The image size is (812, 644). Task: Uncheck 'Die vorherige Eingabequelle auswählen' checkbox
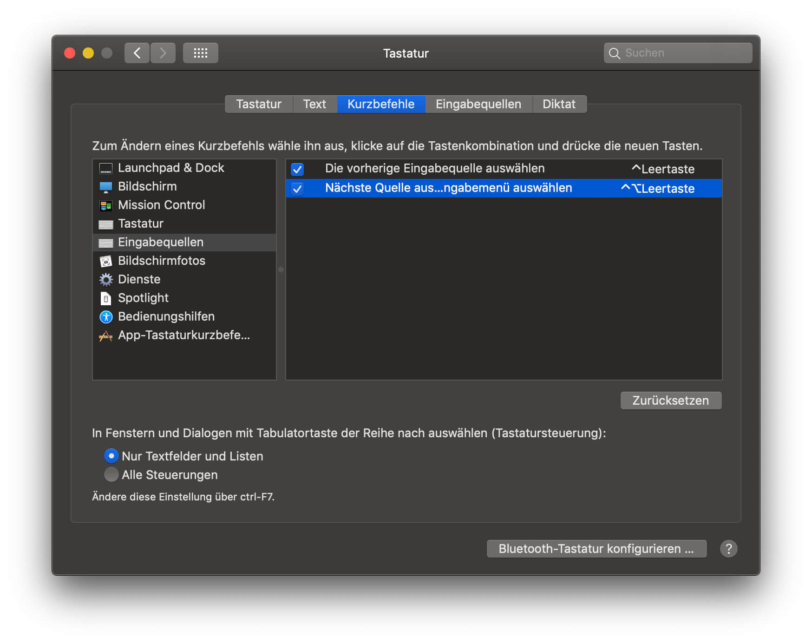[297, 169]
